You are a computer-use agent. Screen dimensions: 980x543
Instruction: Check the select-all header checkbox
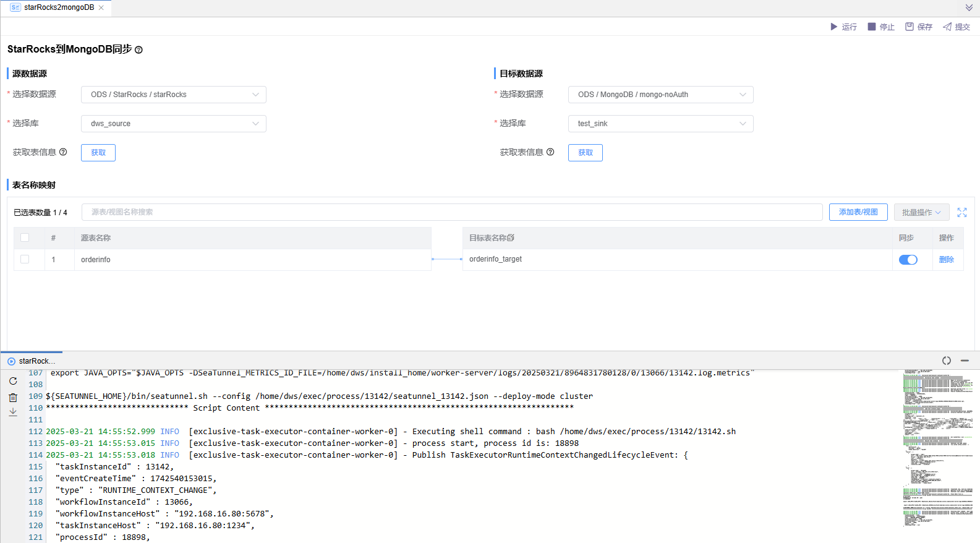25,237
